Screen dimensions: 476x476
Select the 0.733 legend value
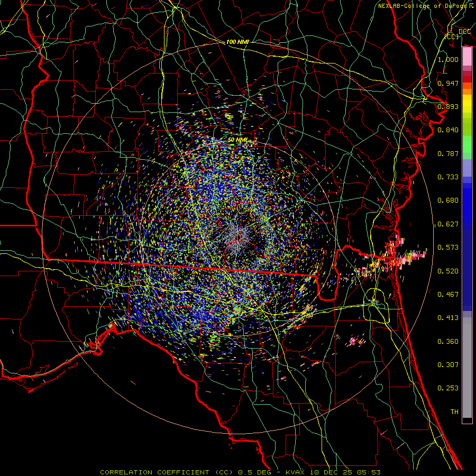pyautogui.click(x=448, y=177)
